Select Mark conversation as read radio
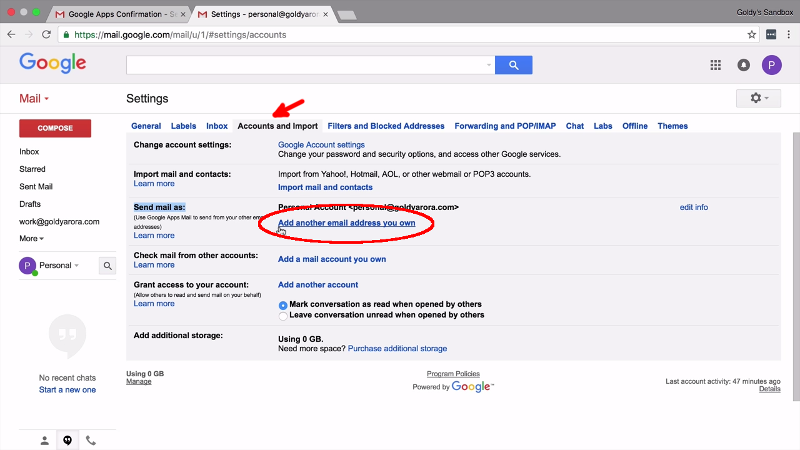Screen dimensions: 800x450 [283, 305]
